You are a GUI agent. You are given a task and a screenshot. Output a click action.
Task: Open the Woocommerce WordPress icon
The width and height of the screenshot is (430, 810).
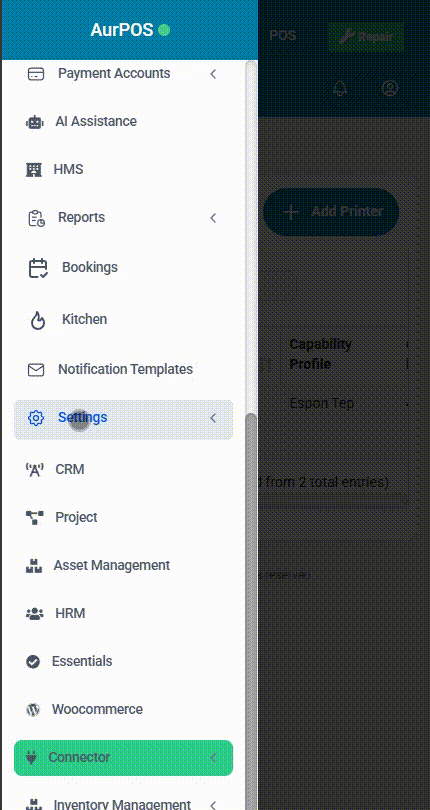point(33,710)
